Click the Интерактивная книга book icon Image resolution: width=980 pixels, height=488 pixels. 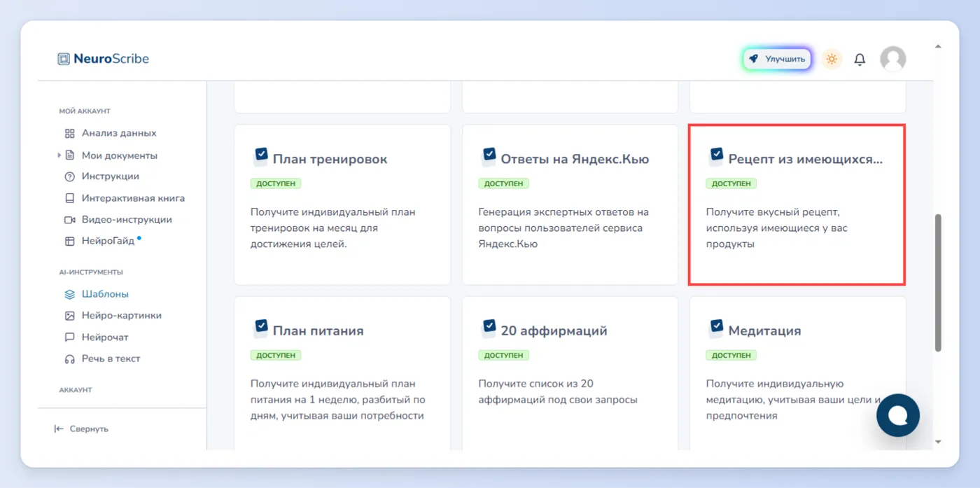pyautogui.click(x=69, y=198)
